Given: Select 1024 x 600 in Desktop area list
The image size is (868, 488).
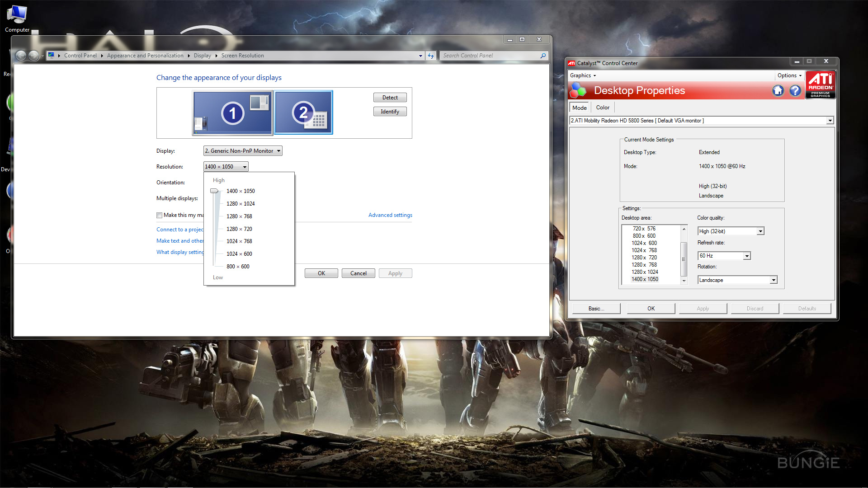Looking at the screenshot, I should pyautogui.click(x=644, y=243).
